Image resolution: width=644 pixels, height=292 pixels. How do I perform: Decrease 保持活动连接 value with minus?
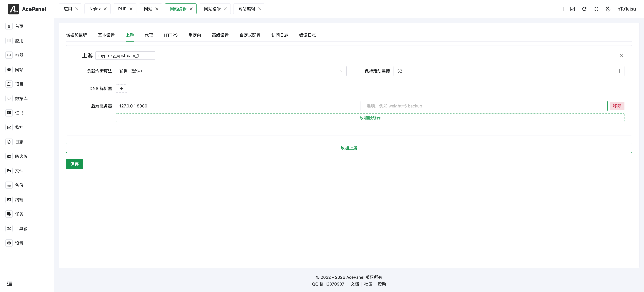pos(614,71)
